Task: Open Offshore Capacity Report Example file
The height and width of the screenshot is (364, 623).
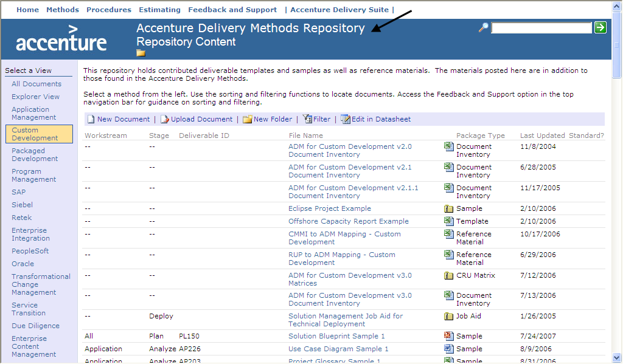Action: 349,221
